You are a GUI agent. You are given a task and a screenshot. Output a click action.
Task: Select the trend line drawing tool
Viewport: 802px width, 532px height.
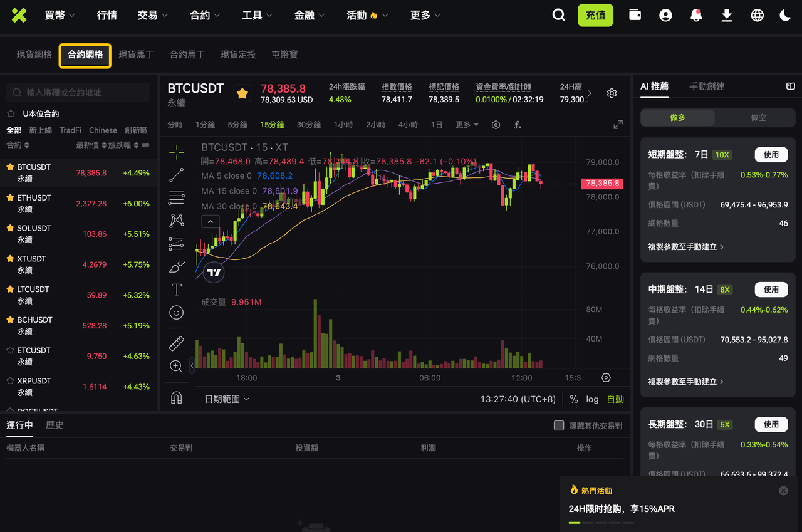pyautogui.click(x=177, y=175)
